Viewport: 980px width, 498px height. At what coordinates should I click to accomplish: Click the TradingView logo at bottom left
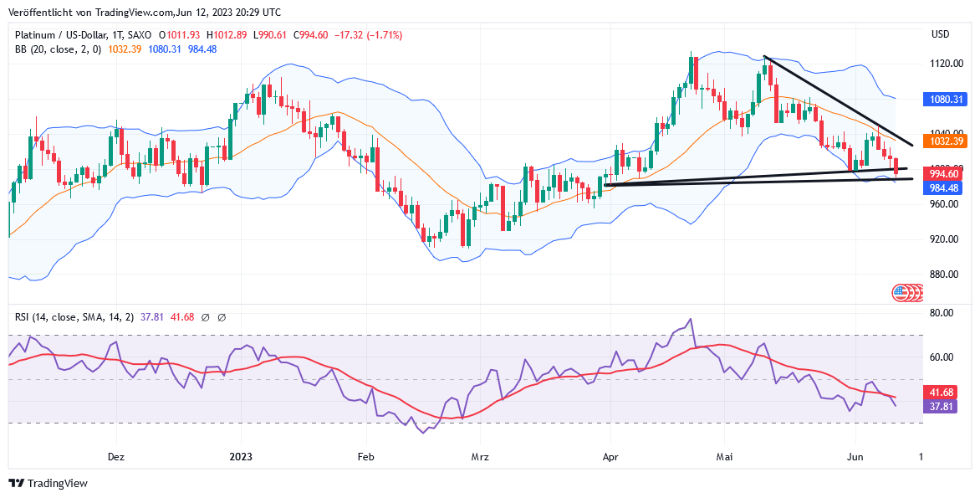[x=16, y=483]
